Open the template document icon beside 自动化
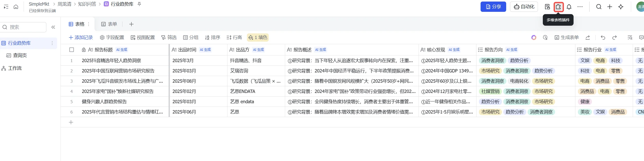This screenshot has height=161, width=644. coord(547,7)
